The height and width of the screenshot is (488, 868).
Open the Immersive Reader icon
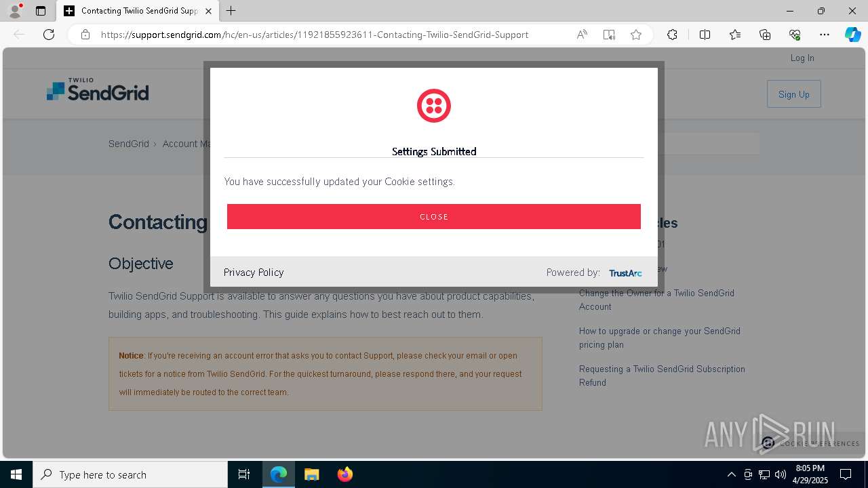click(609, 35)
